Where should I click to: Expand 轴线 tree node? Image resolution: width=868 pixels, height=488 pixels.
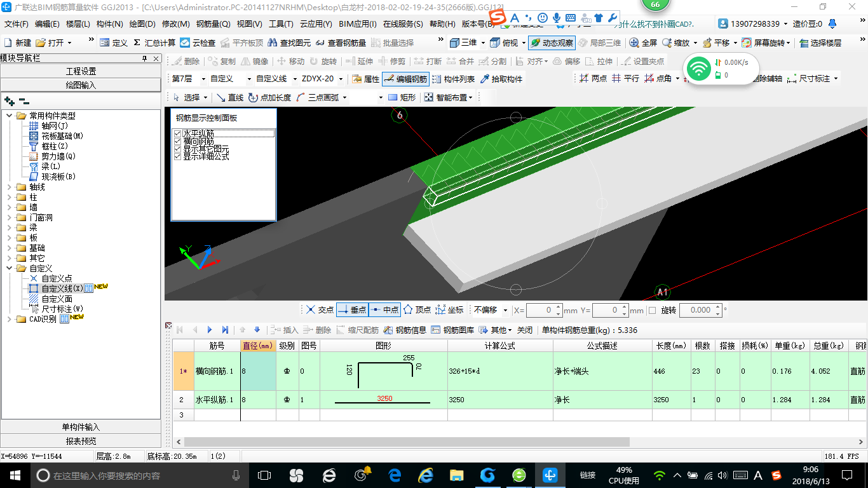pyautogui.click(x=10, y=187)
